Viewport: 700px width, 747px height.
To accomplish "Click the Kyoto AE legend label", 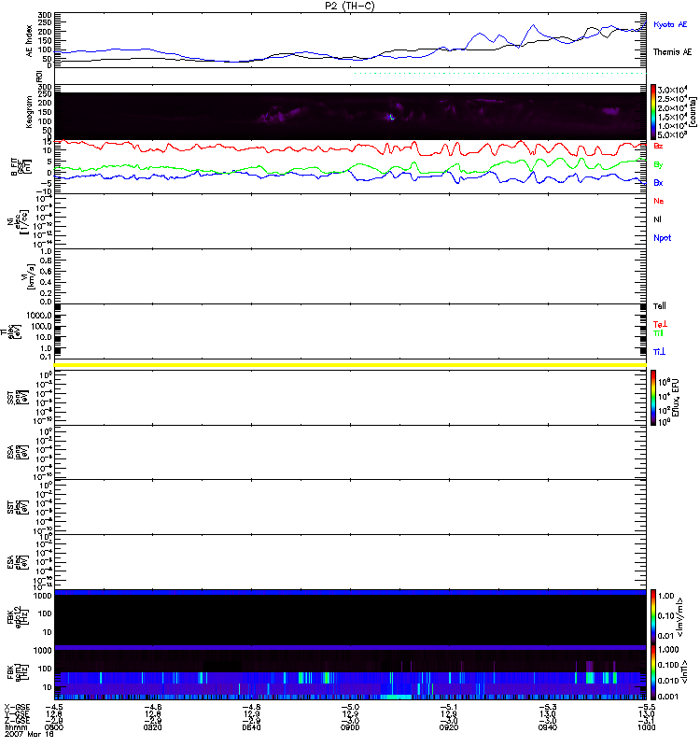I will coord(670,22).
